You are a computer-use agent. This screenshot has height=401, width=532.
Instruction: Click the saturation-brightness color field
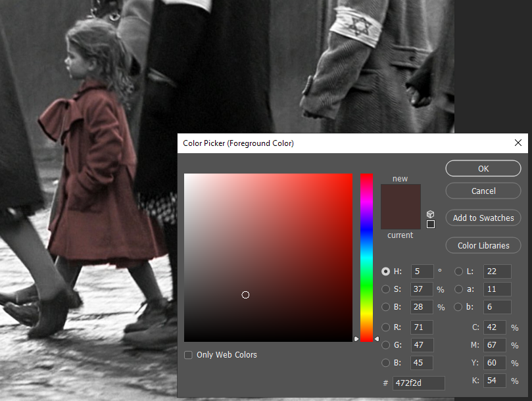tap(268, 258)
